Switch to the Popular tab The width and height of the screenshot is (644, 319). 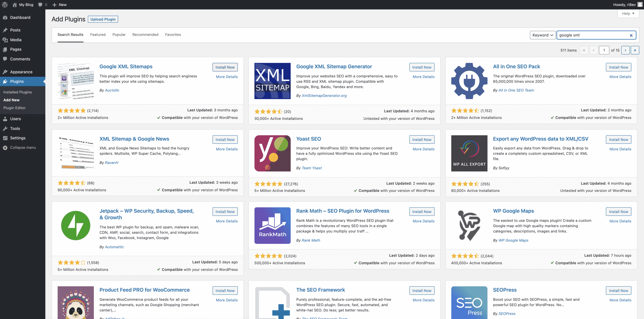click(119, 35)
